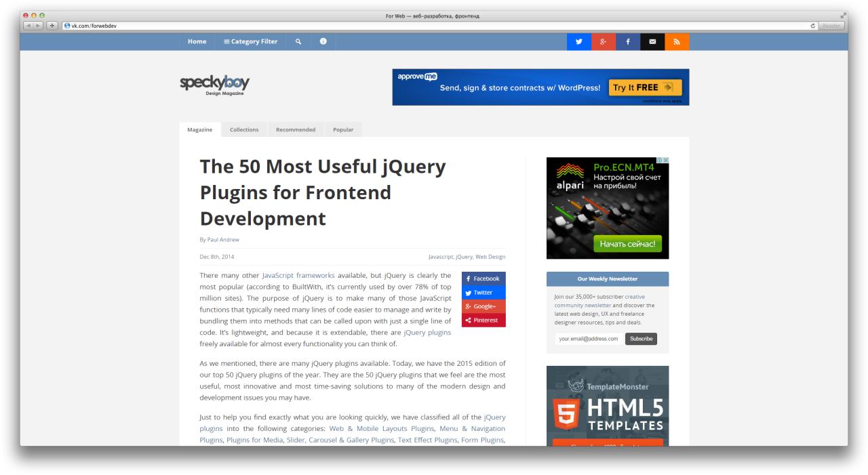Enter full screen with the window's top-right arrows
Viewport: 868px width, 475px height.
click(x=843, y=15)
